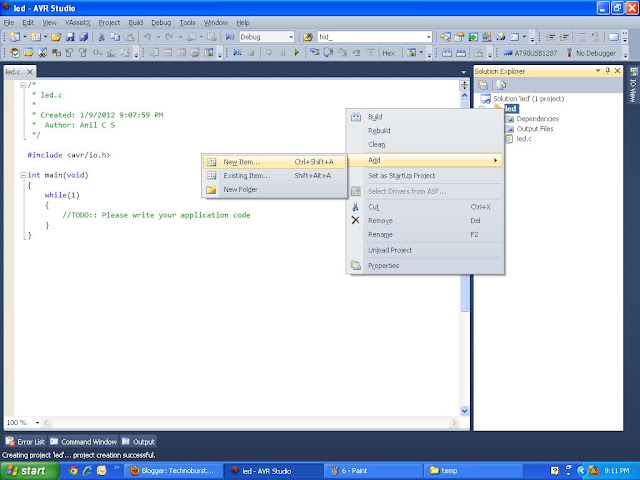Click the green Start Debugging play icon

coord(297,53)
